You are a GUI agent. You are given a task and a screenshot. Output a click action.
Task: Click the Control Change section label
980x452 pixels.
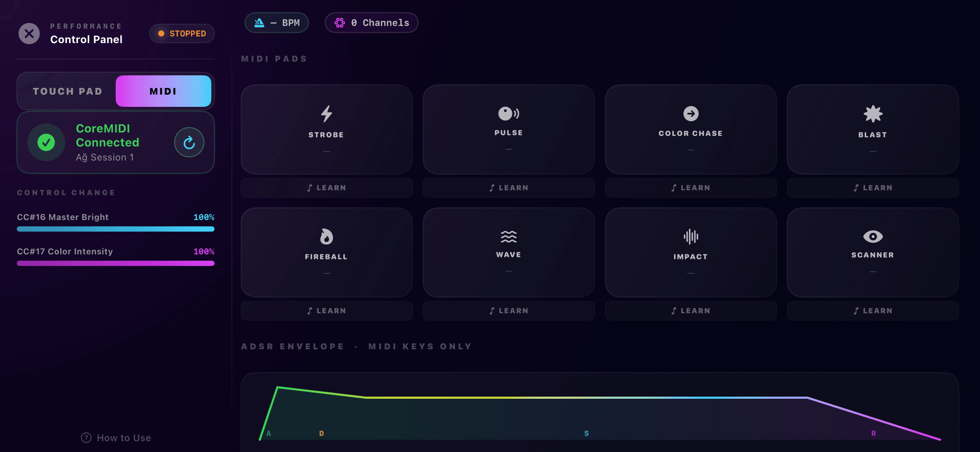pyautogui.click(x=66, y=192)
